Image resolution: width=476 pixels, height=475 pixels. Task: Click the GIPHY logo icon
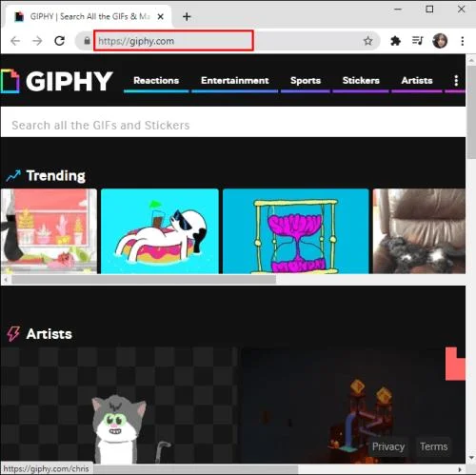10,81
